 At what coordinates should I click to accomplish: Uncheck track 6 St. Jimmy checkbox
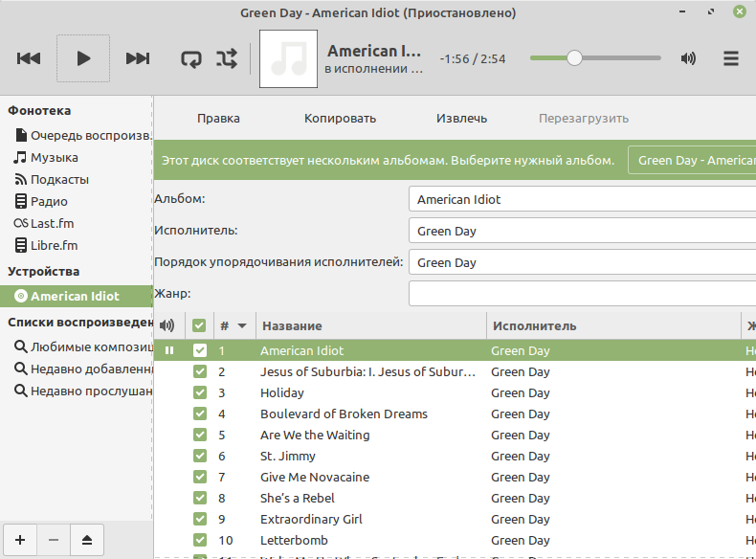(200, 456)
